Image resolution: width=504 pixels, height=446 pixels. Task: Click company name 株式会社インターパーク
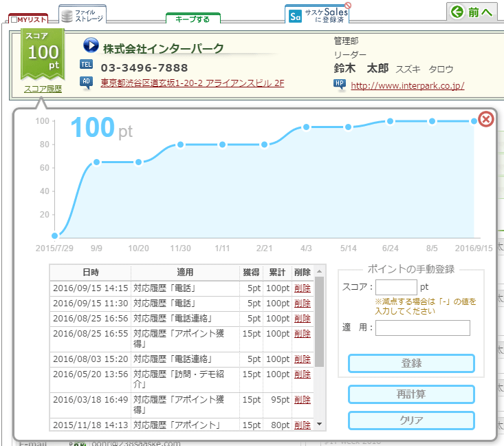[163, 49]
